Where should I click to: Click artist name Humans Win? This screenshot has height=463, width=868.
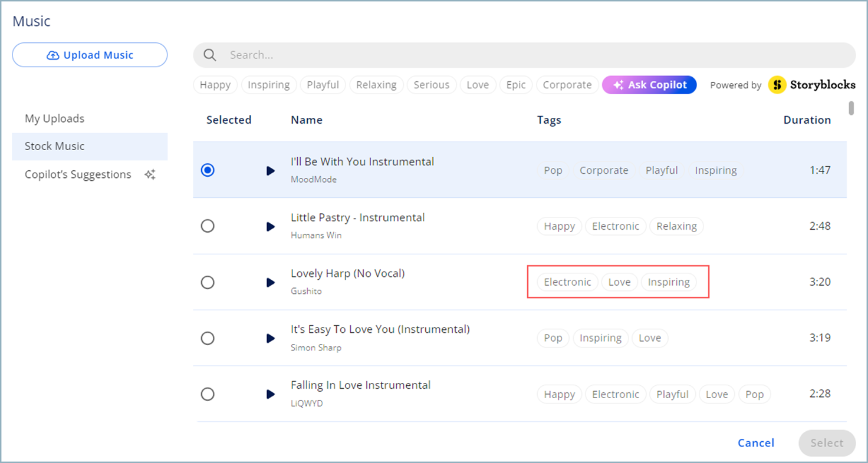click(316, 236)
